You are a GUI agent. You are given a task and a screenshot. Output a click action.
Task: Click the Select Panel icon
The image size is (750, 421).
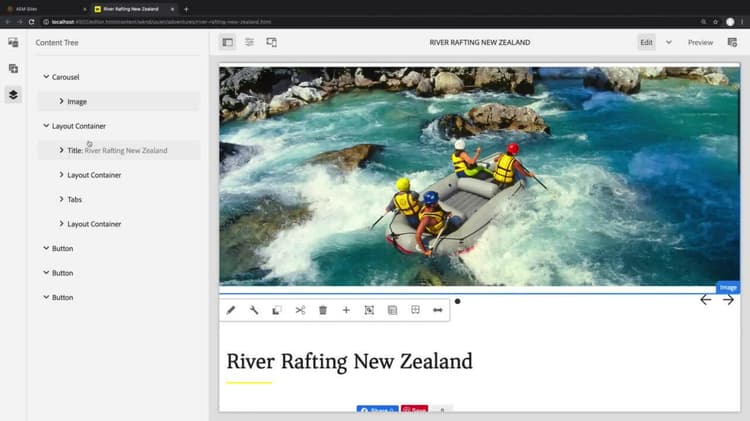(369, 310)
